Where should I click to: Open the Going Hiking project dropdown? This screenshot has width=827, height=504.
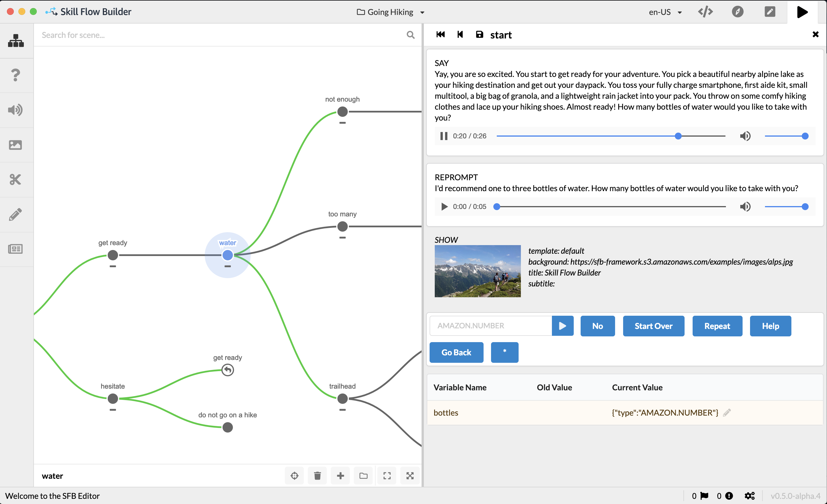pos(390,12)
